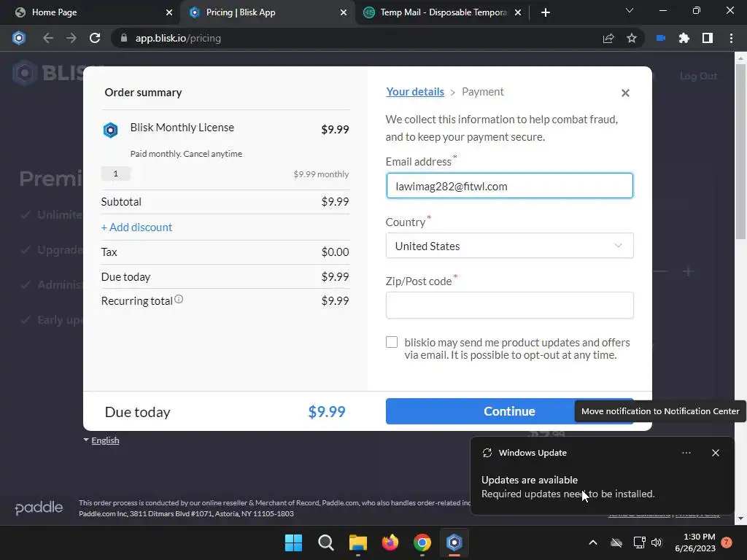Toggle the side panel icon

click(x=708, y=38)
